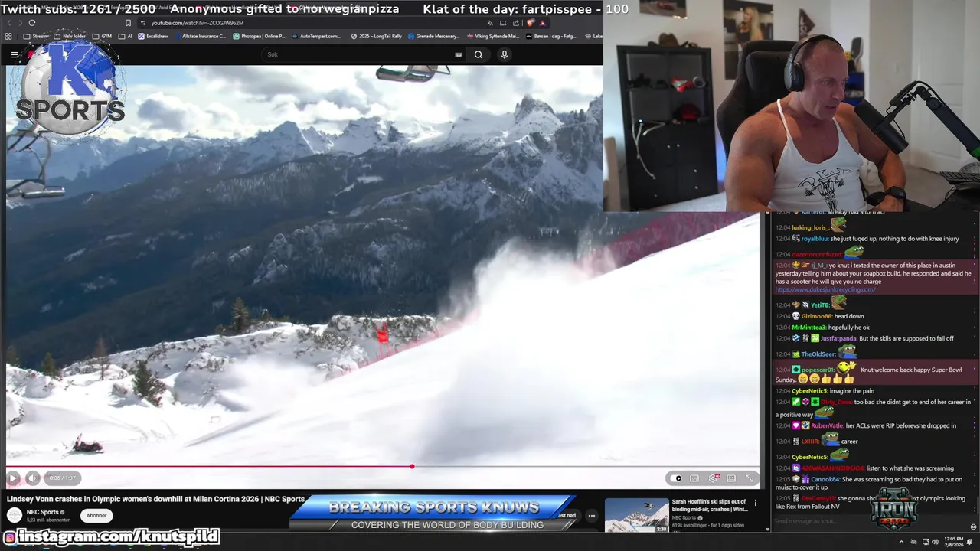Open the AutoTempest.com bookmark
This screenshot has width=980, height=551.
316,36
